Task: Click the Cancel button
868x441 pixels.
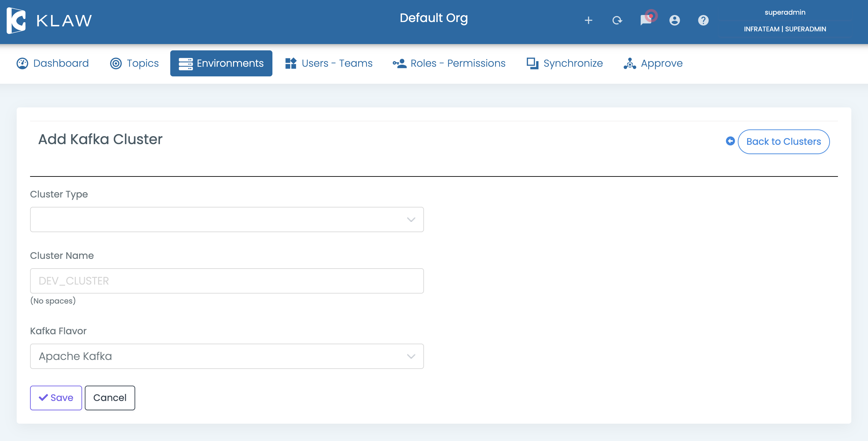Action: click(110, 398)
